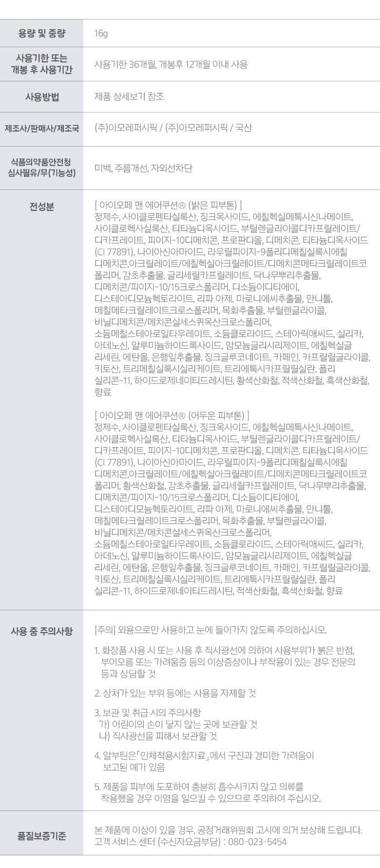Viewport: 380px width, 868px height.
Task: Click the 용량 및 중량 header cell
Action: click(x=41, y=33)
